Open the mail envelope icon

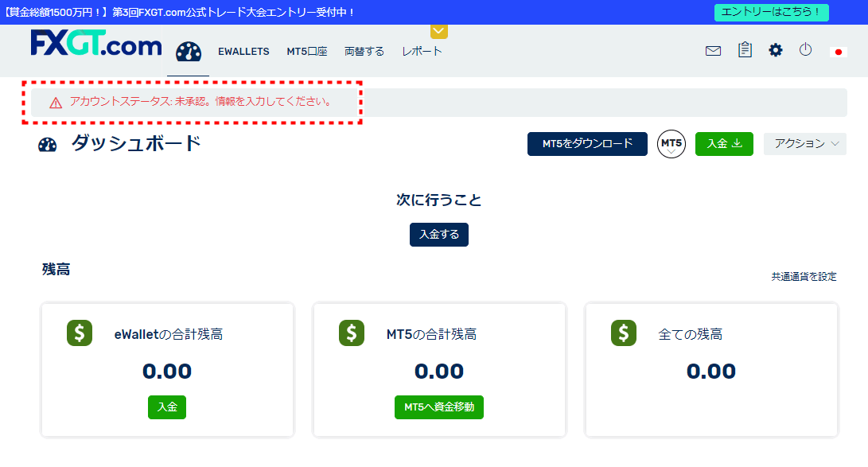(713, 51)
